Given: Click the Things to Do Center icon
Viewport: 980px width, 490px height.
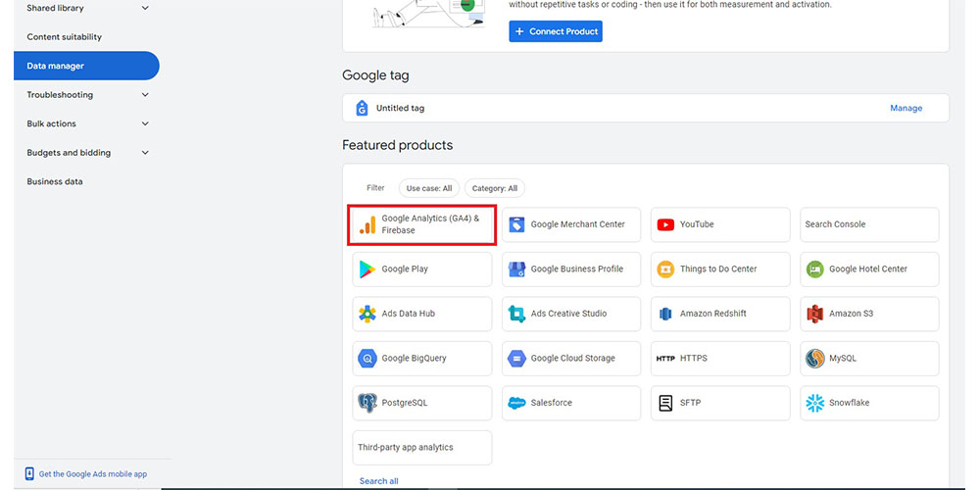Looking at the screenshot, I should pyautogui.click(x=665, y=269).
